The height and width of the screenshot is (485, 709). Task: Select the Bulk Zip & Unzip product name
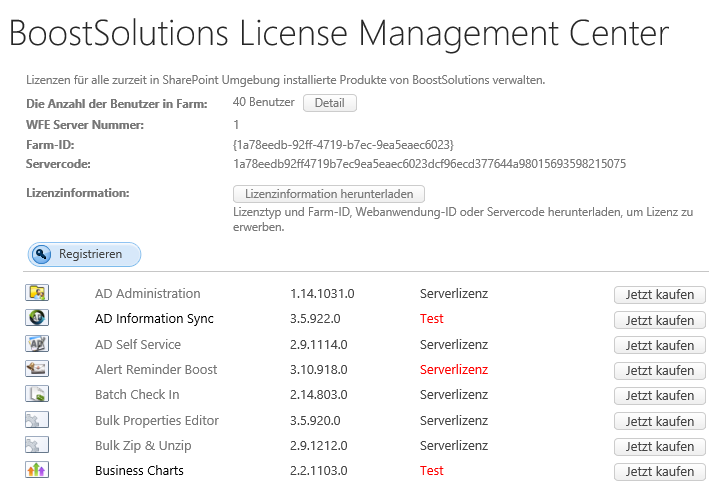(x=143, y=446)
